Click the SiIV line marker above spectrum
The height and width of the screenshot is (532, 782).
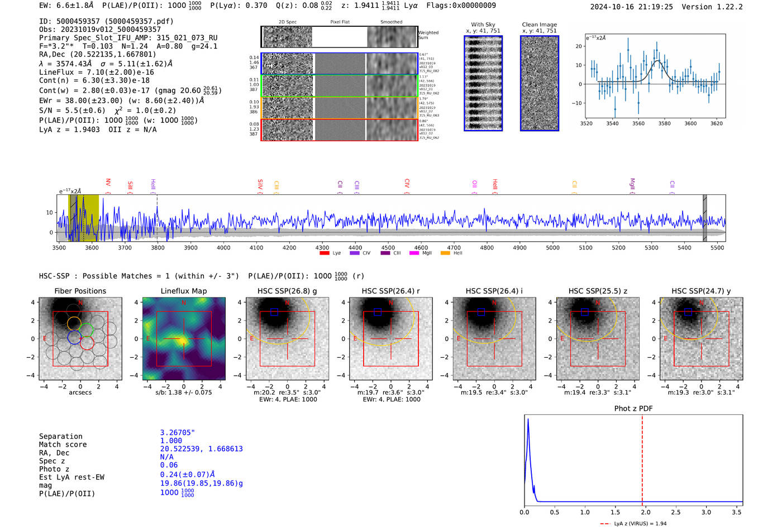tap(260, 185)
